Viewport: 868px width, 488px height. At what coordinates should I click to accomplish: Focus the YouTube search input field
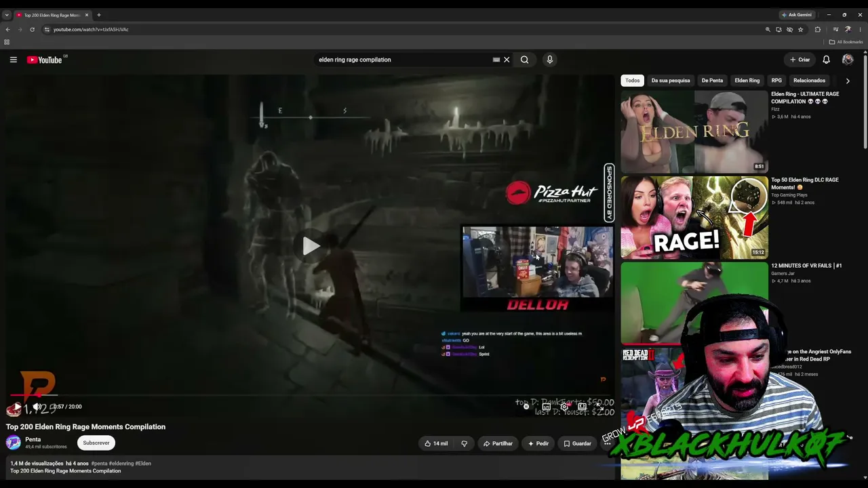pyautogui.click(x=403, y=60)
